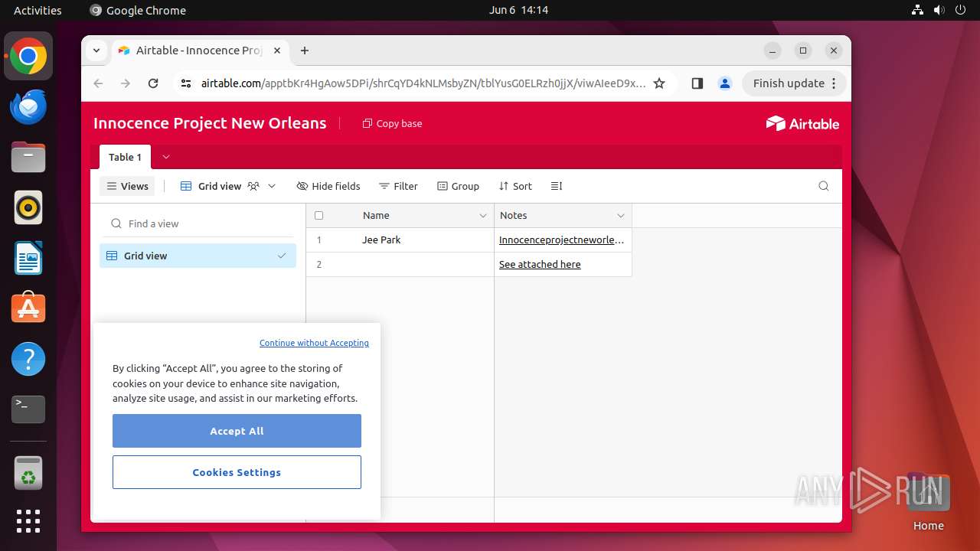Open Name column header dropdown arrow
Viewport: 980px width, 551px height.
[x=483, y=216]
